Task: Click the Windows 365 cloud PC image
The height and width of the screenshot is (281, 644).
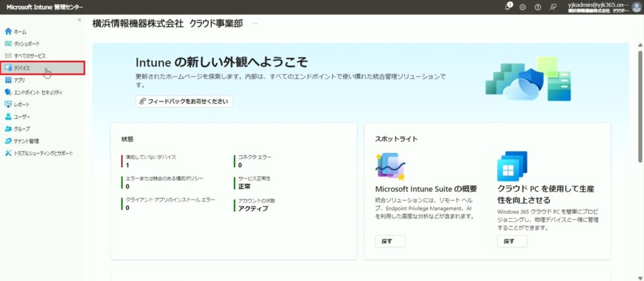Action: 512,167
